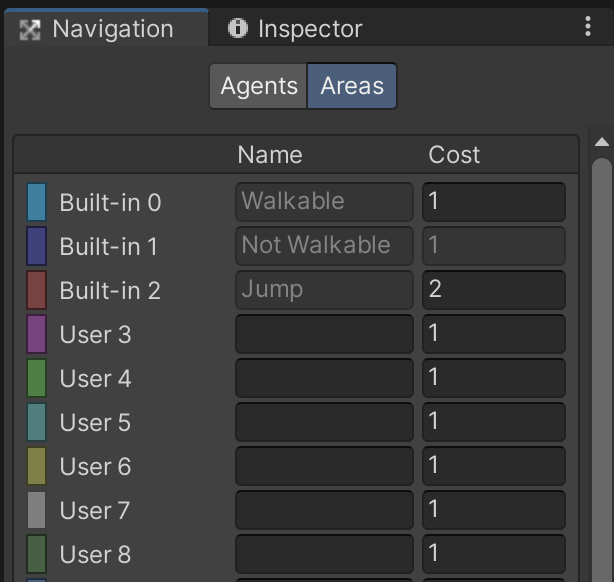Viewport: 614px width, 582px height.
Task: Click the Walkable cost field
Action: (x=493, y=202)
